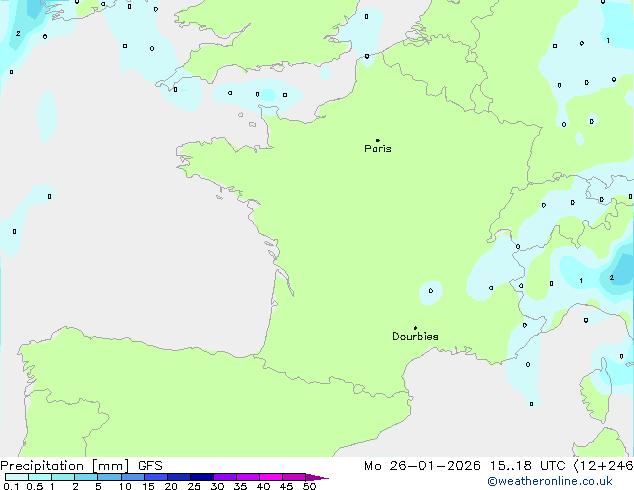Click the Paris city marker dot
This screenshot has height=490, width=634.
click(377, 140)
